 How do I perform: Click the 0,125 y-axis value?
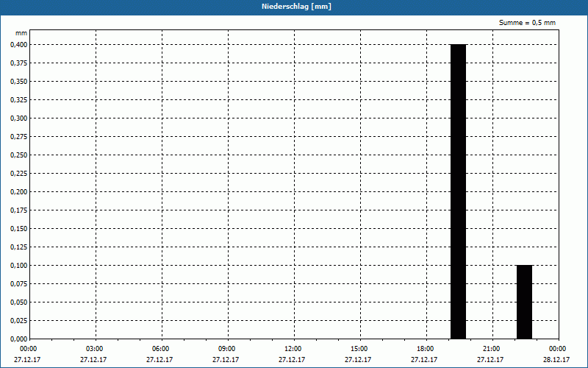click(x=19, y=247)
